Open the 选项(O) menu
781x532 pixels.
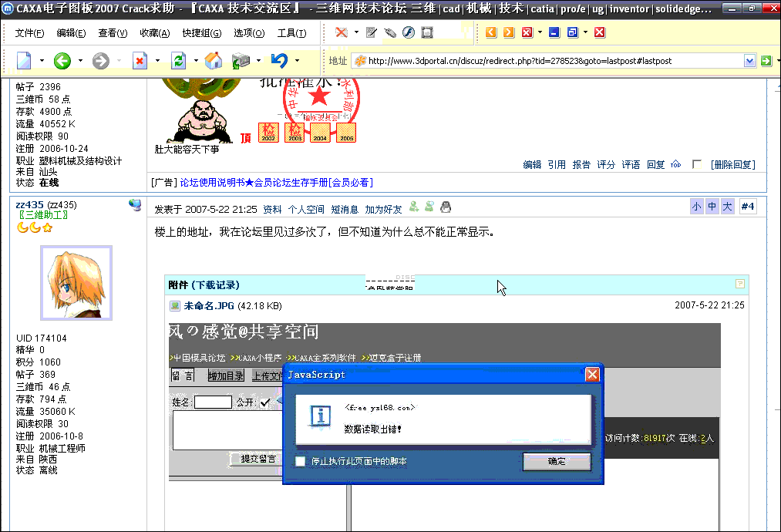point(249,33)
